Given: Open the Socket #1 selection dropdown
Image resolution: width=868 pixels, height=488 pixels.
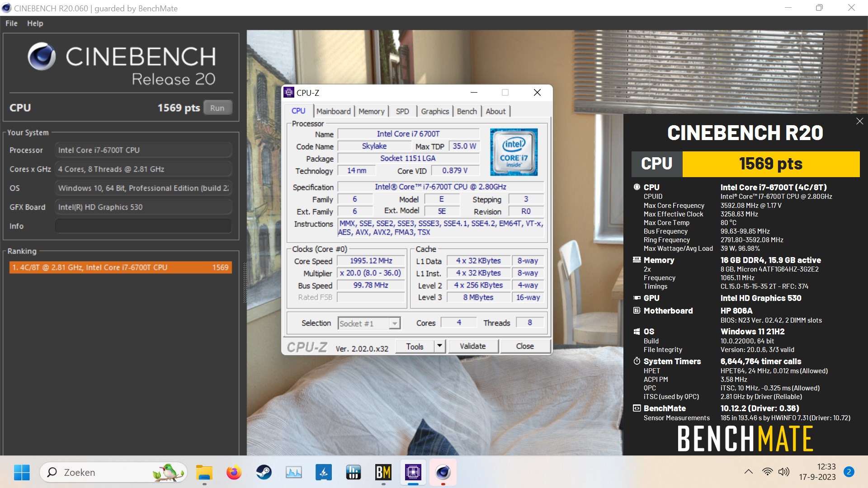Looking at the screenshot, I should click(369, 323).
